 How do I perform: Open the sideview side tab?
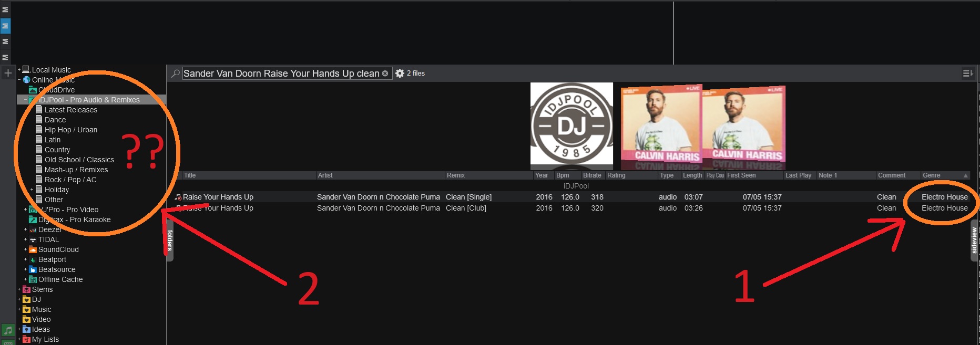coord(974,241)
